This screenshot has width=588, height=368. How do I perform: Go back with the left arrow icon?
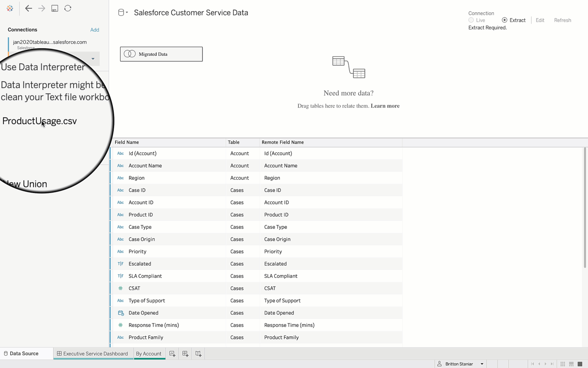pos(29,9)
